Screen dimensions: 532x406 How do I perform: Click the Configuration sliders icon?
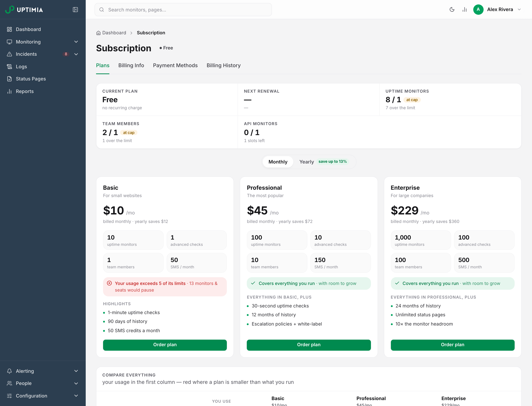pyautogui.click(x=9, y=396)
